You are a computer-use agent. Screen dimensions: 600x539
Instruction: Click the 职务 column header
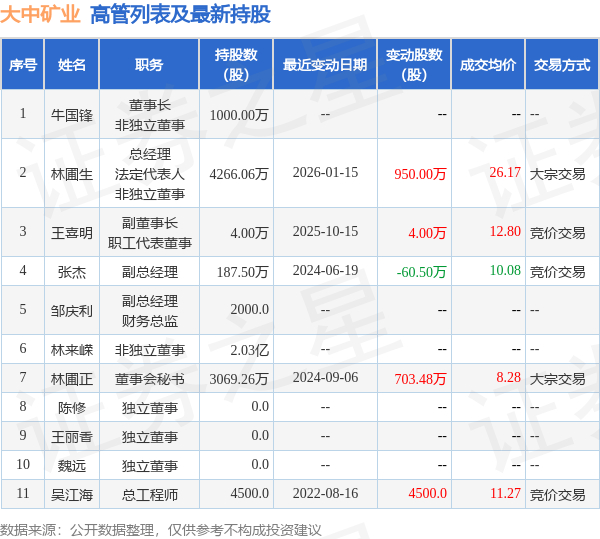pyautogui.click(x=149, y=65)
